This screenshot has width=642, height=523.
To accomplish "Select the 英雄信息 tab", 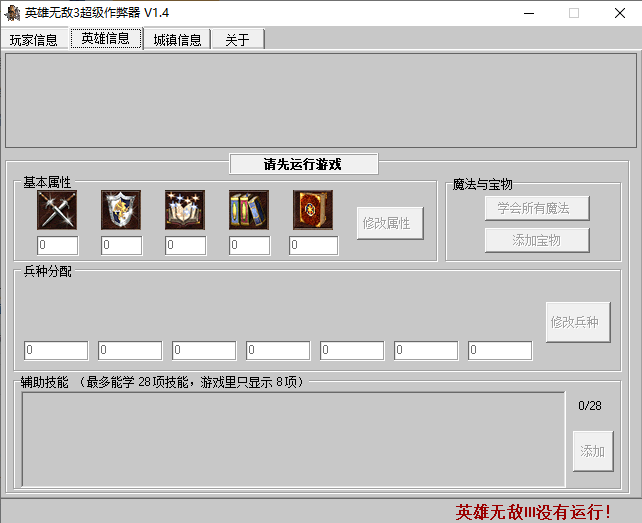I will point(106,38).
